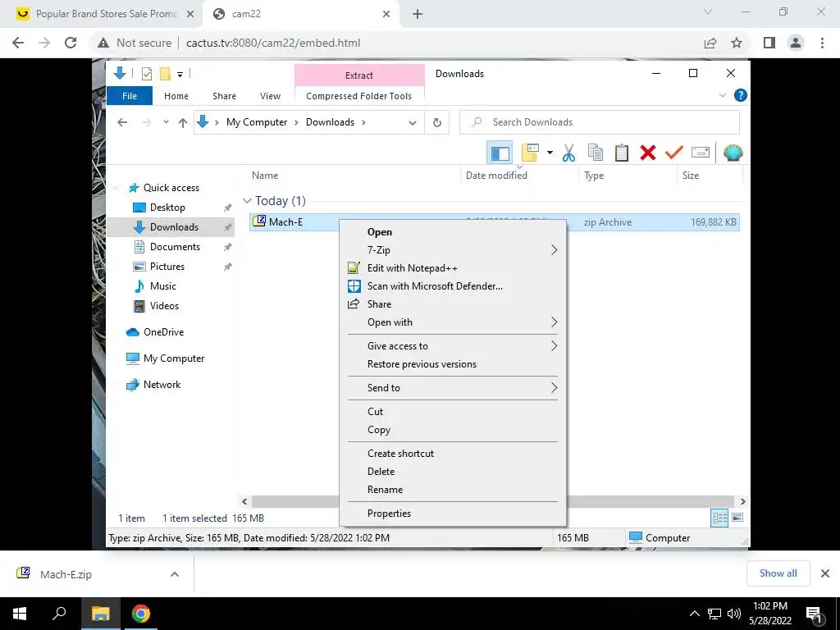Click the Cut scissors icon in Explorer toolbar
The height and width of the screenshot is (630, 840).
pyautogui.click(x=568, y=153)
